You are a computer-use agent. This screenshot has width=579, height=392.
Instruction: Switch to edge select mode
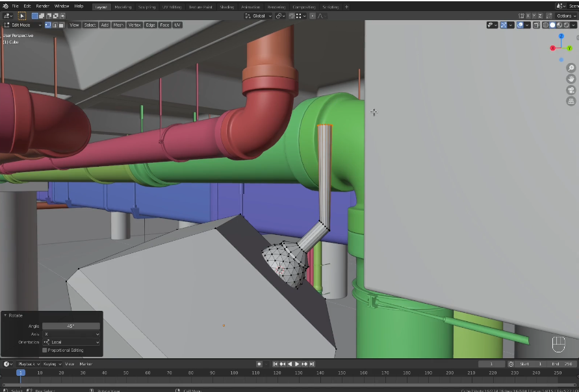55,25
